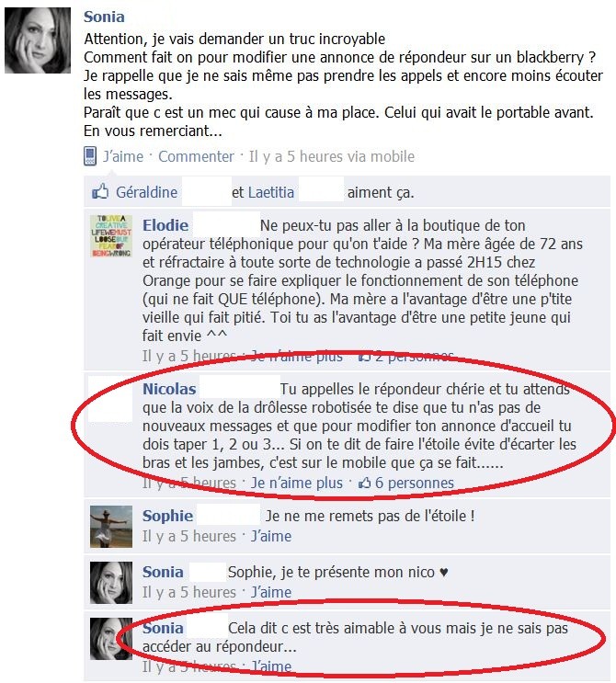Open Sophie's beach profile photo
Screen dimensions: 616x683
(111, 526)
